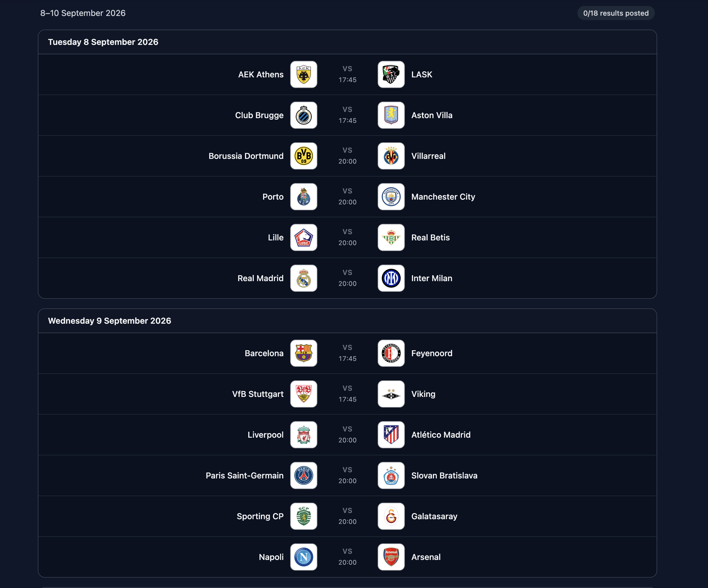Click the Borussia Dortmund BVB logo

[x=303, y=156]
